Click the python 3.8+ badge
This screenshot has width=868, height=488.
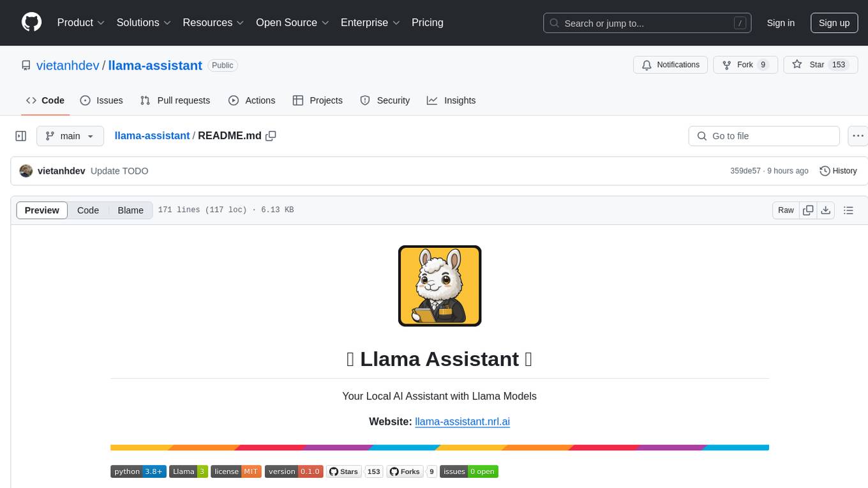click(138, 471)
